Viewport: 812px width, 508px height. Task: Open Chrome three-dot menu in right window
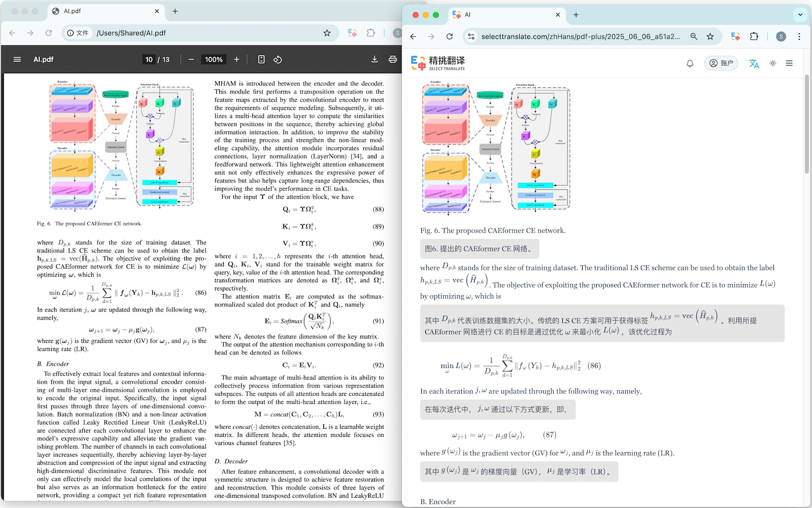click(x=799, y=37)
